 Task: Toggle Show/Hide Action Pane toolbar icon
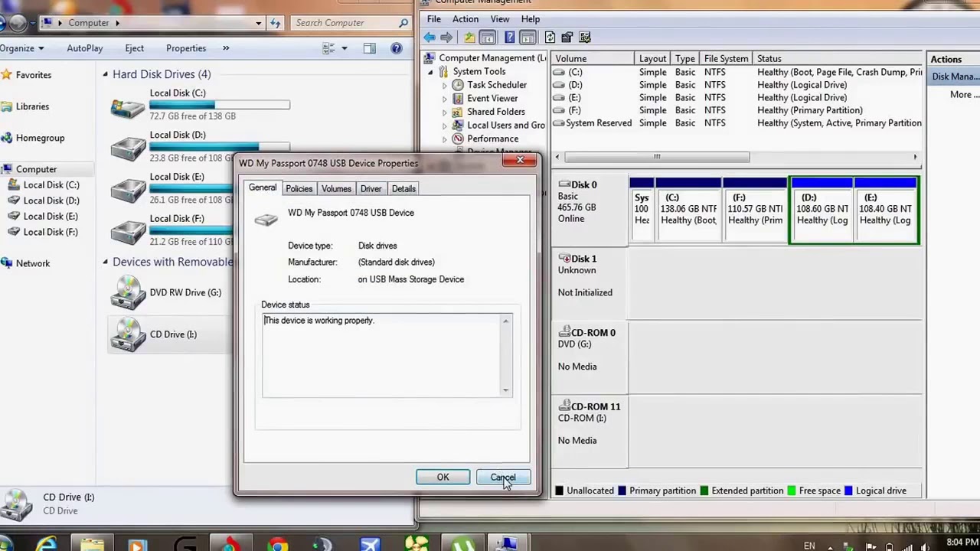[528, 37]
